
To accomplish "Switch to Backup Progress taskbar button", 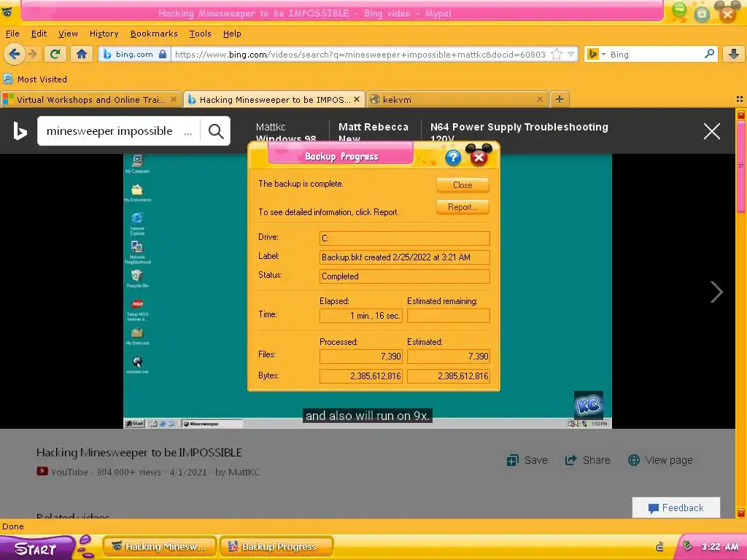I will (276, 546).
